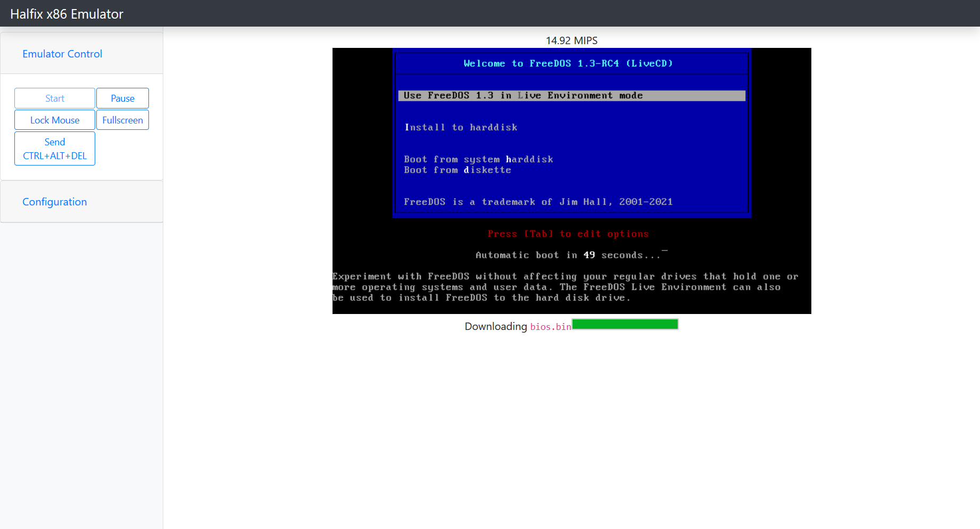
Task: Click the Halfix x86 Emulator title
Action: coord(67,14)
